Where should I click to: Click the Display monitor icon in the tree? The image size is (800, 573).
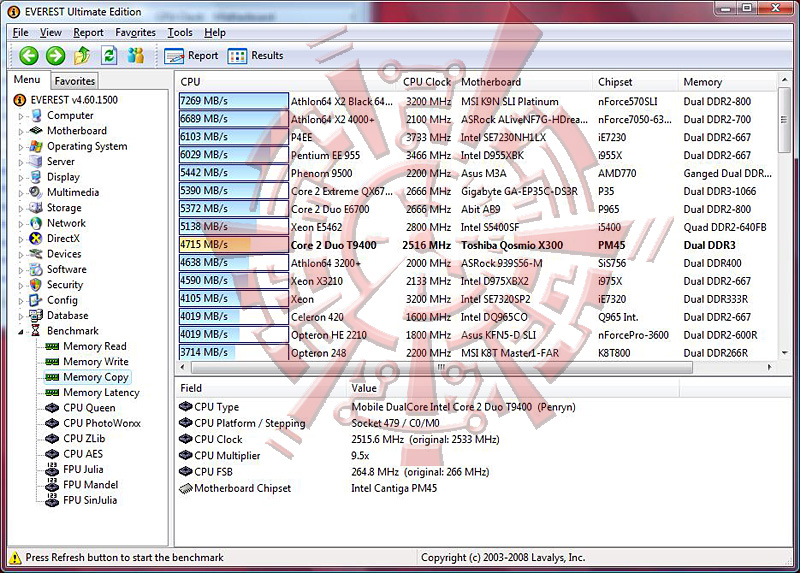36,177
